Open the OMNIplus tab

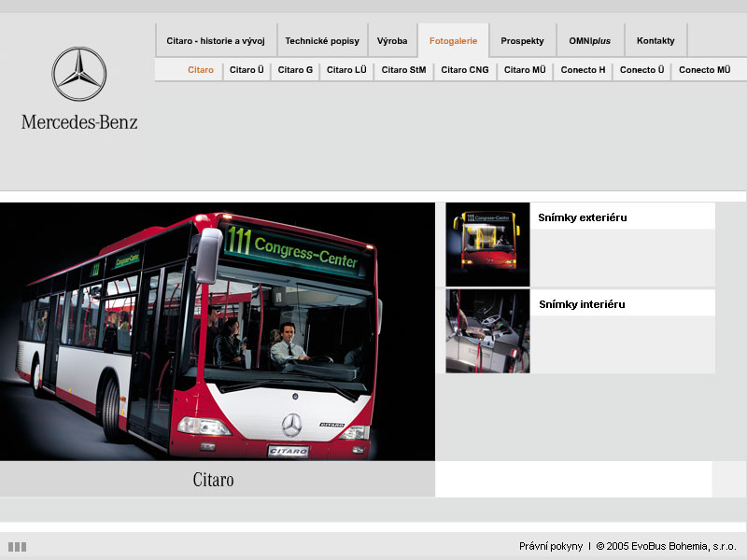589,41
